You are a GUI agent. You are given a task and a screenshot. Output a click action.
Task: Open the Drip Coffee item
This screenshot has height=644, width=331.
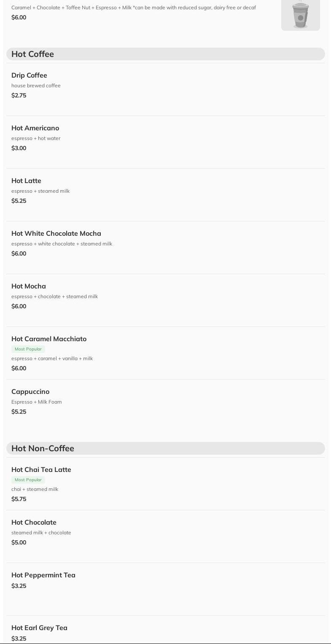(x=29, y=75)
